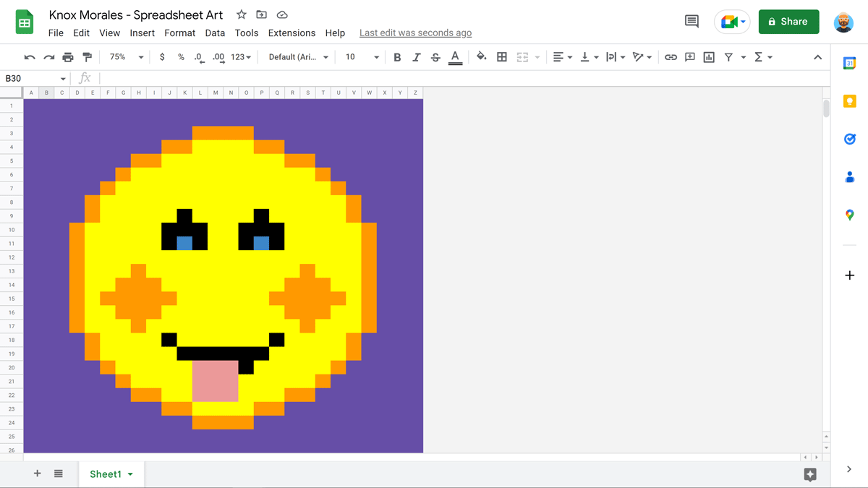868x488 pixels.
Task: Expand the more number formats 123 menu
Action: click(x=239, y=56)
